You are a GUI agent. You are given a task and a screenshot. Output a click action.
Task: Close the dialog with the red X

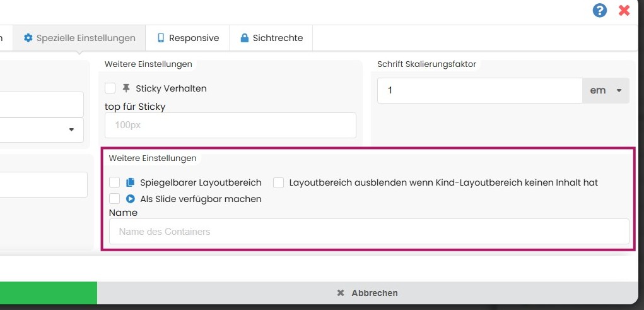click(624, 10)
